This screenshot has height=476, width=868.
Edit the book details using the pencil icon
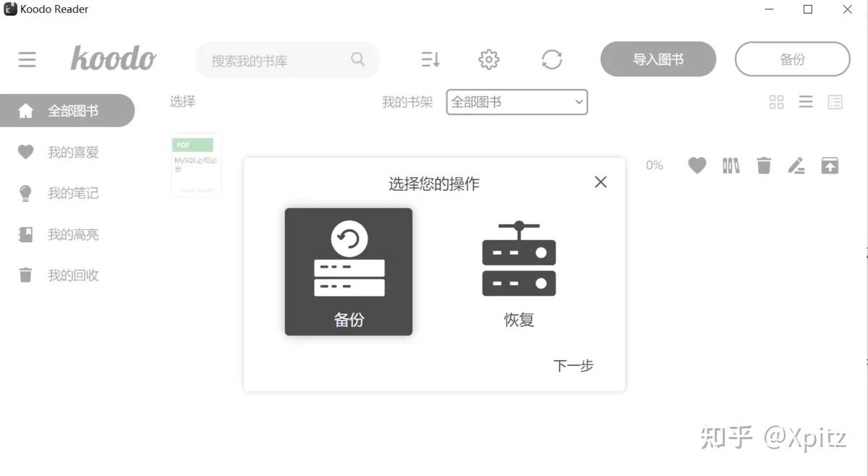796,165
